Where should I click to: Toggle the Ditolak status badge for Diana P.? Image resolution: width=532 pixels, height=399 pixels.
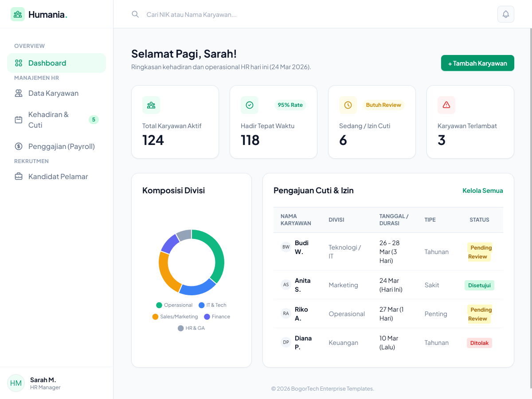[479, 343]
